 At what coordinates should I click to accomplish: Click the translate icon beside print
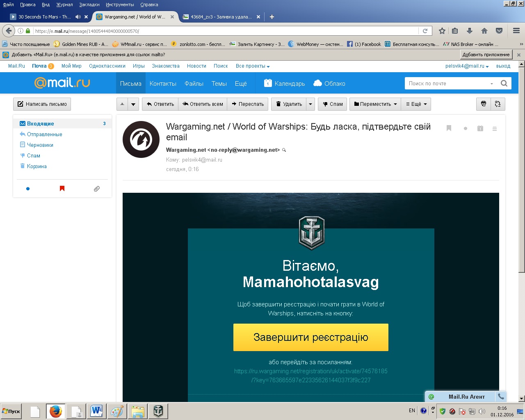click(x=498, y=104)
